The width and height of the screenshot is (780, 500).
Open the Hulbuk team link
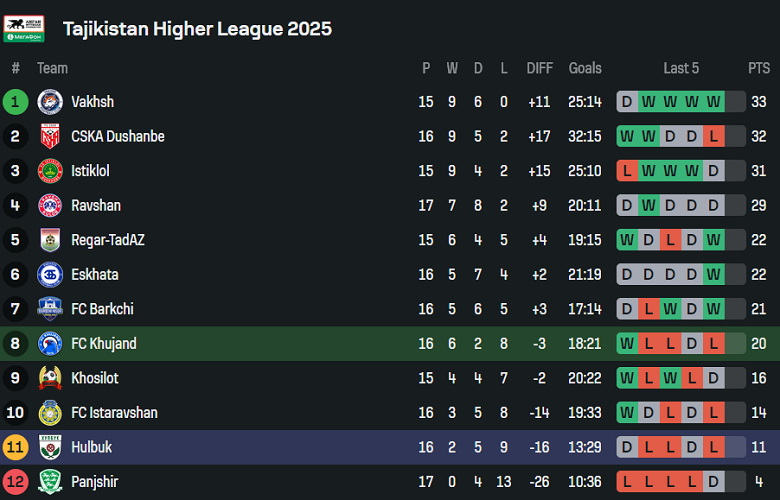[93, 447]
